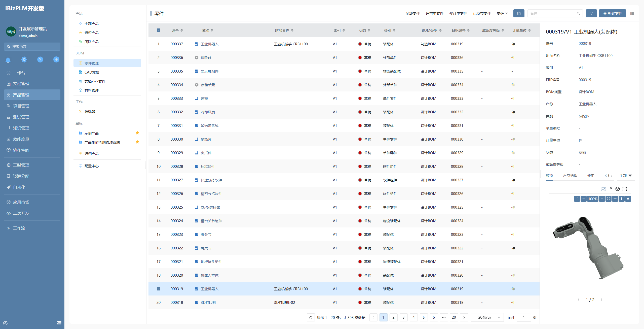This screenshot has width=644, height=329.
Task: Download the preview image
Action: (628, 199)
